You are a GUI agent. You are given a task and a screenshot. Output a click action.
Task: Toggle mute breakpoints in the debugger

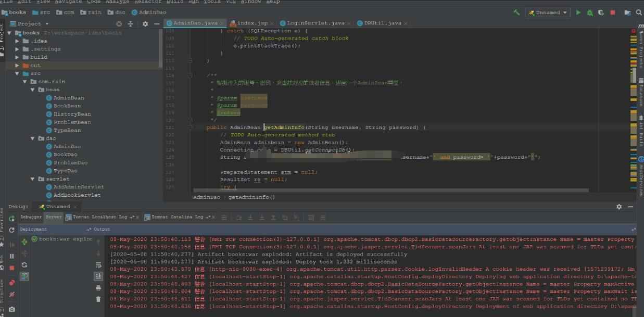click(x=11, y=295)
